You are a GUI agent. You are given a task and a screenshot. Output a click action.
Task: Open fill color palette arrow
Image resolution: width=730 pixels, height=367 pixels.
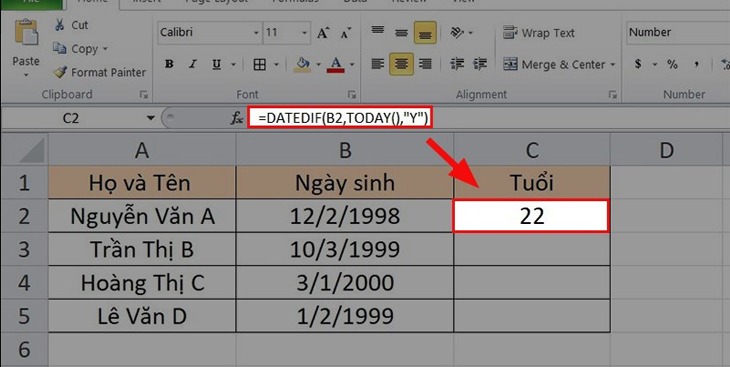pos(319,64)
